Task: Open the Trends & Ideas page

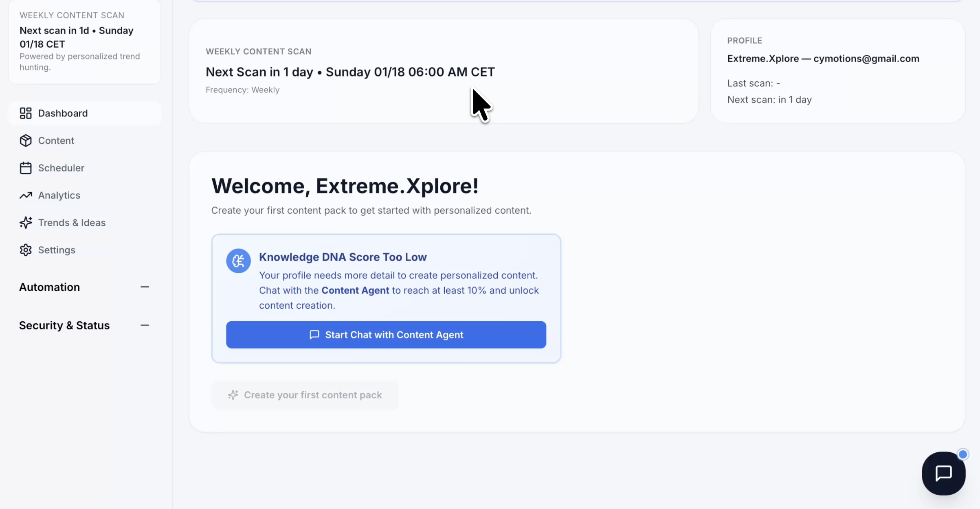Action: point(72,223)
